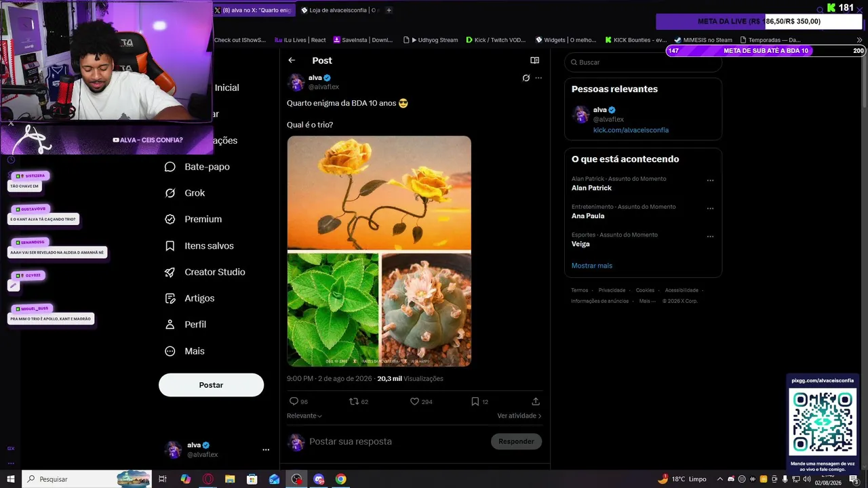Open the Privacidade footer link
This screenshot has width=868, height=488.
(x=612, y=290)
